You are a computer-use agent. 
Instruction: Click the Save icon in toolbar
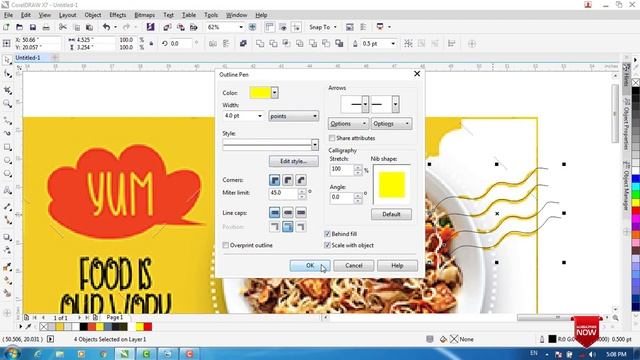click(33, 27)
